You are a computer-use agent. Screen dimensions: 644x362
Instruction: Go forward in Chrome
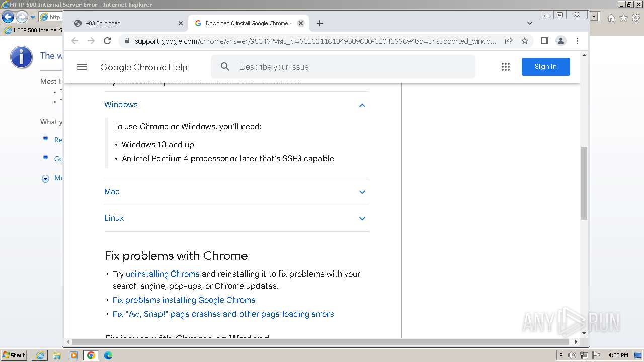[91, 41]
